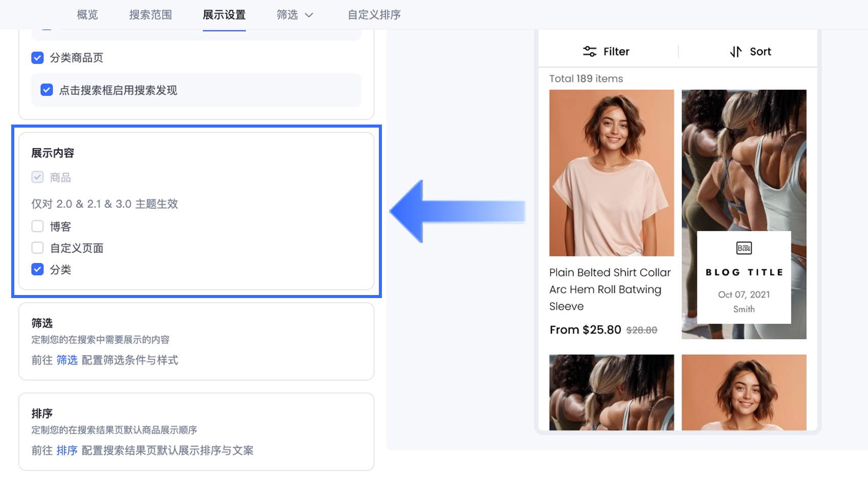Click the struck-through $28.80 price
The width and height of the screenshot is (868, 491).
(x=642, y=330)
